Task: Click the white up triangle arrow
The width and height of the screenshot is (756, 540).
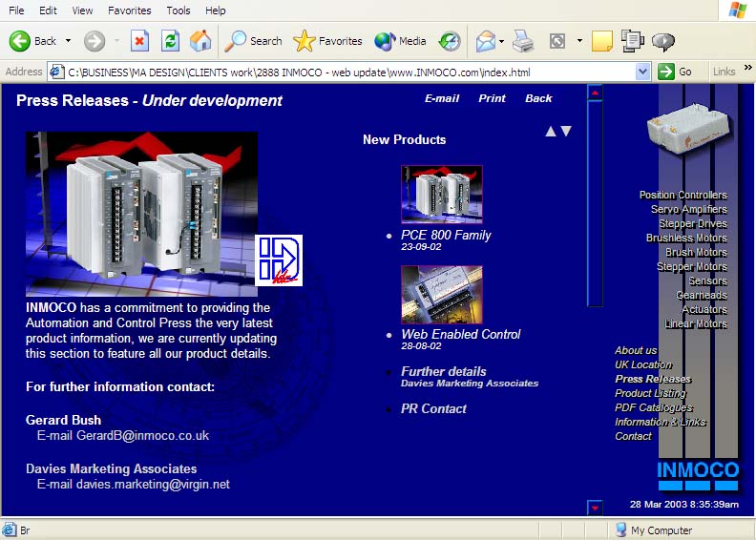Action: tap(551, 132)
